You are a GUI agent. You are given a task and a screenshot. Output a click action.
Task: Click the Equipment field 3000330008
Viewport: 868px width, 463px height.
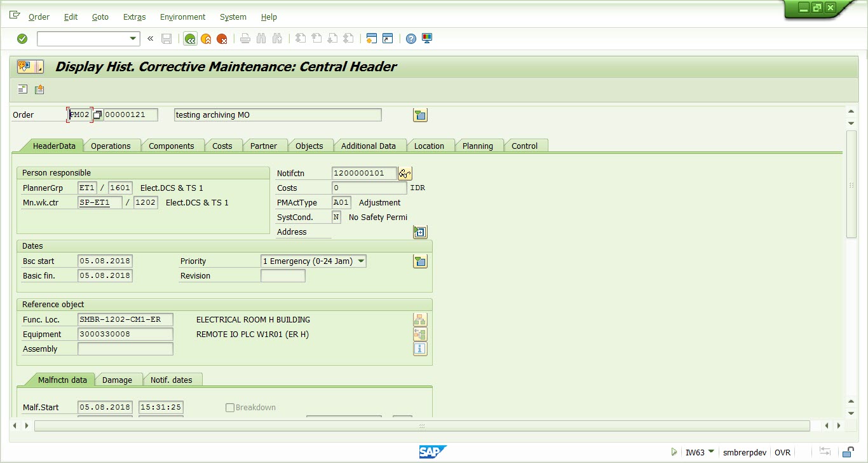tap(125, 335)
